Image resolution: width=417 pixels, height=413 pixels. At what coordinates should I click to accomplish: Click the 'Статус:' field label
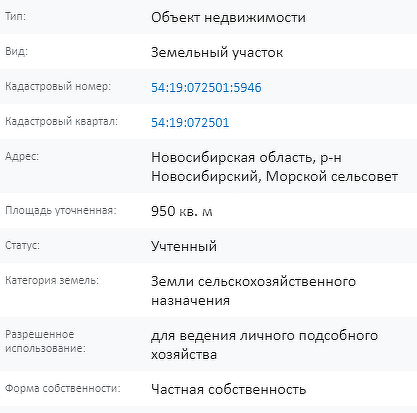click(x=22, y=245)
